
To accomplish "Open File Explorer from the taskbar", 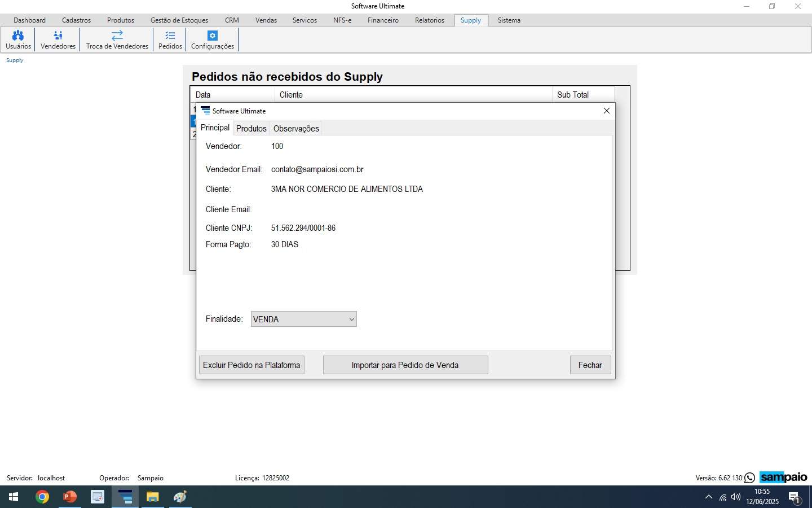I will (153, 497).
